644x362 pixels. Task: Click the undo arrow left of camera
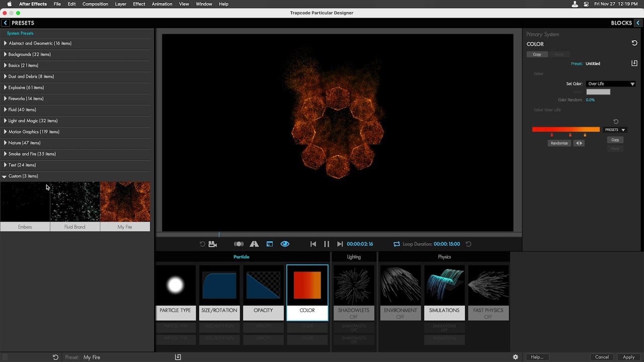[x=202, y=244]
